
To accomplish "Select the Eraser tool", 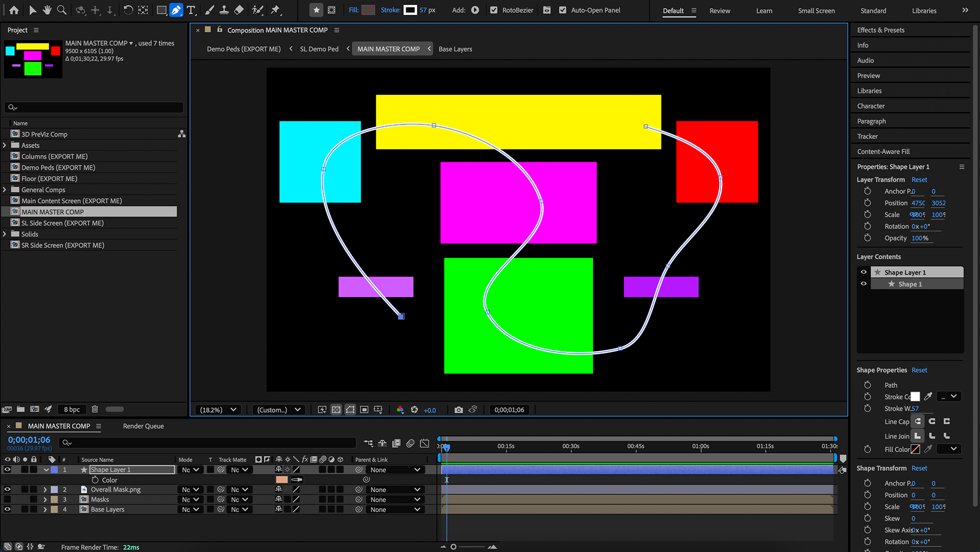I will click(239, 10).
